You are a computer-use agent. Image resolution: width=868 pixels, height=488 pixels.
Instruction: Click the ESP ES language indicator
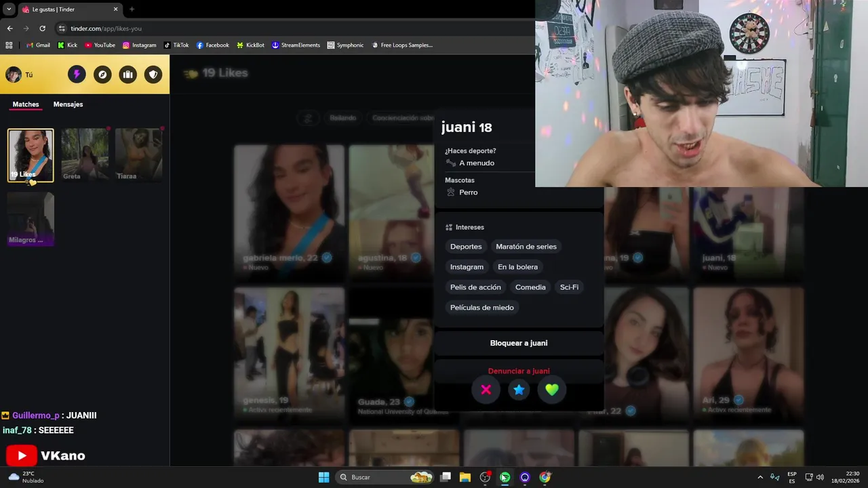pos(792,477)
